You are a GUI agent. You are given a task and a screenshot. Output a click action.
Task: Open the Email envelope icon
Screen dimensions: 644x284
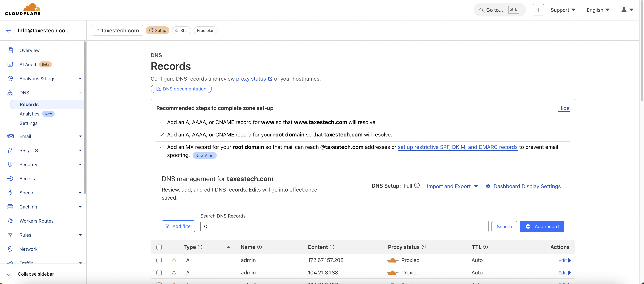coord(10,136)
